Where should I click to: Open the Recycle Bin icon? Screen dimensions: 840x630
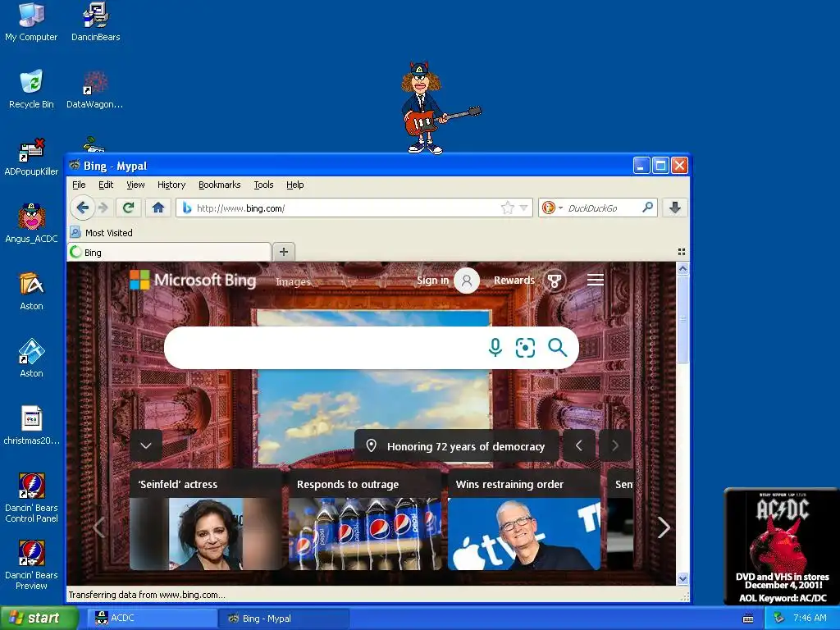point(31,89)
